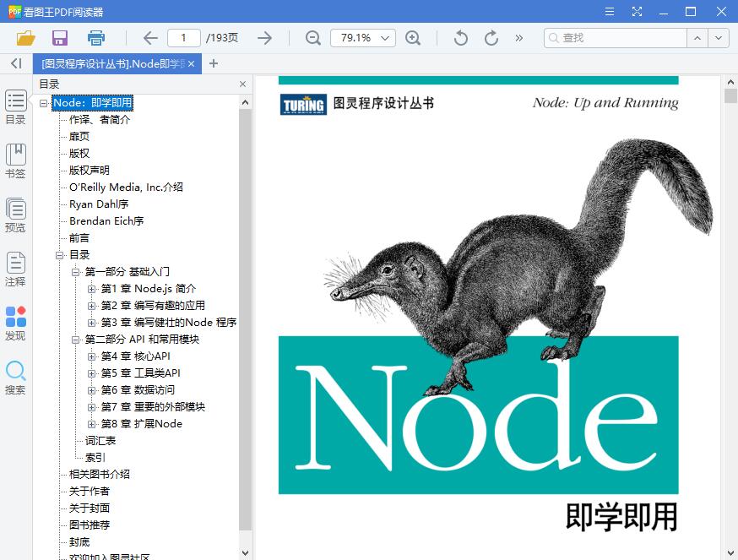This screenshot has width=738, height=560.
Task: Print the document via printer icon
Action: tap(96, 38)
